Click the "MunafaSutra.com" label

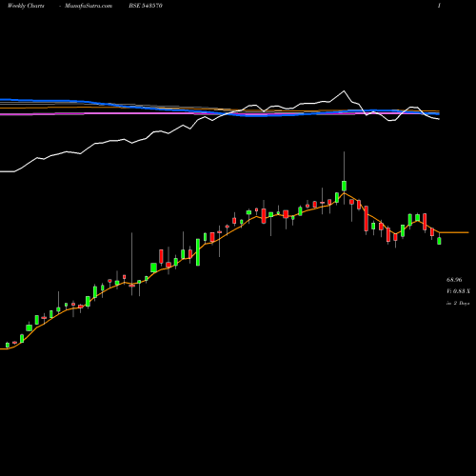[x=89, y=6]
